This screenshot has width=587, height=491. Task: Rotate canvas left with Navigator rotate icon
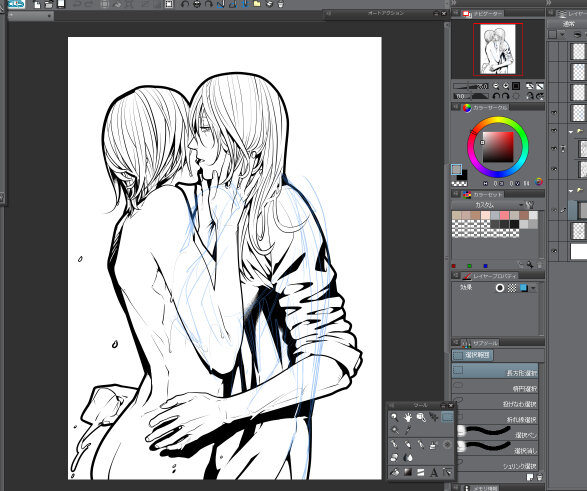tap(496, 97)
